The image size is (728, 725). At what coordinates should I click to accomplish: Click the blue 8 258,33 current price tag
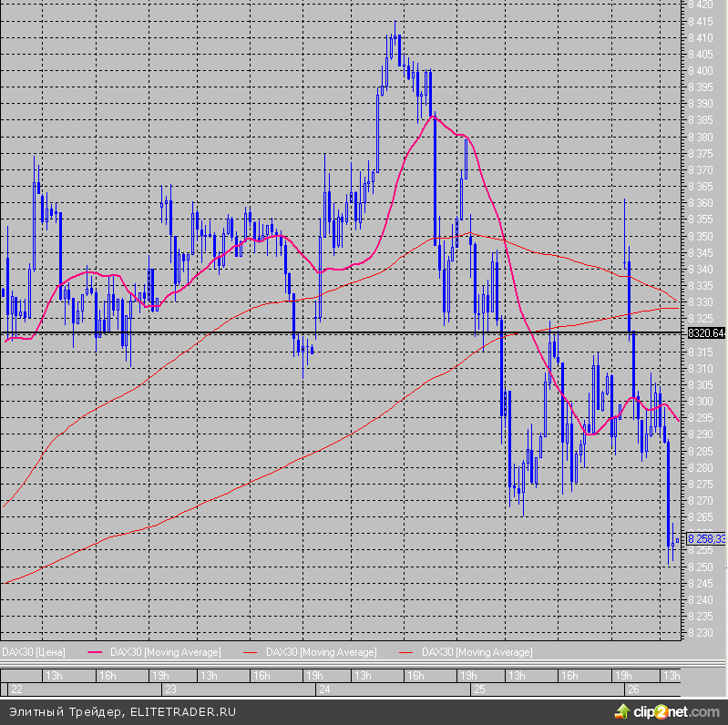click(x=706, y=539)
